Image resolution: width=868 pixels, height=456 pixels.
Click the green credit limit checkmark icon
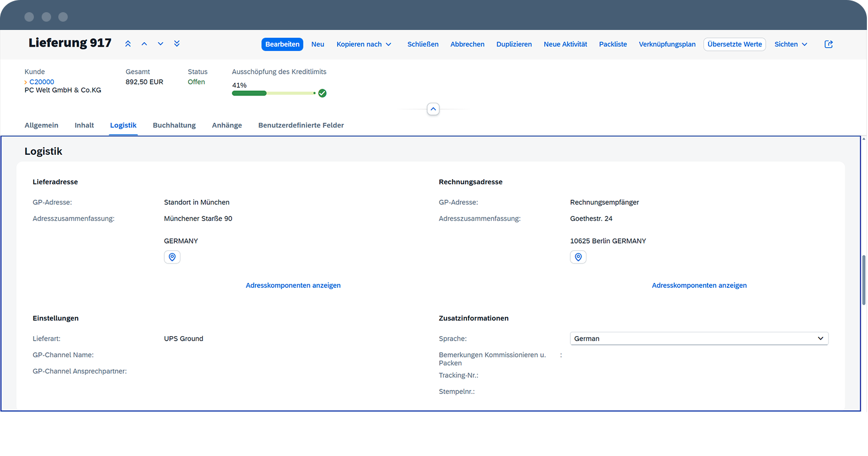[x=323, y=93]
